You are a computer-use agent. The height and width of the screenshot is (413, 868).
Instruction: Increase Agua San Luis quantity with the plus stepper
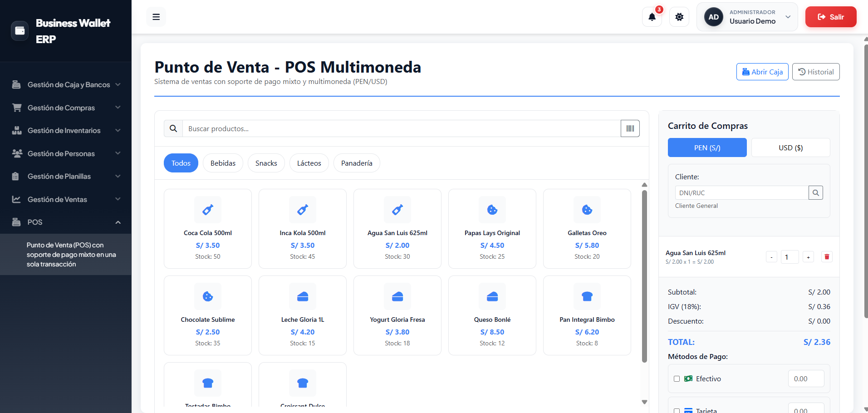pos(808,256)
